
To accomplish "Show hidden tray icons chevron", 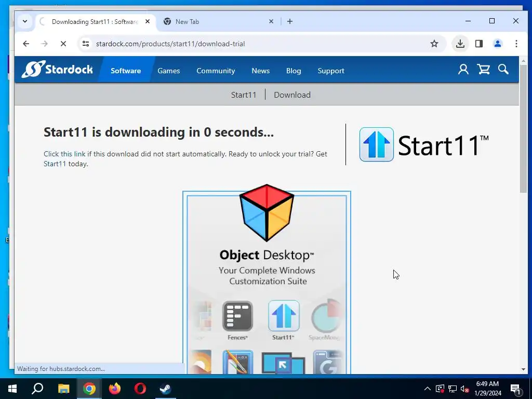I will (x=428, y=389).
